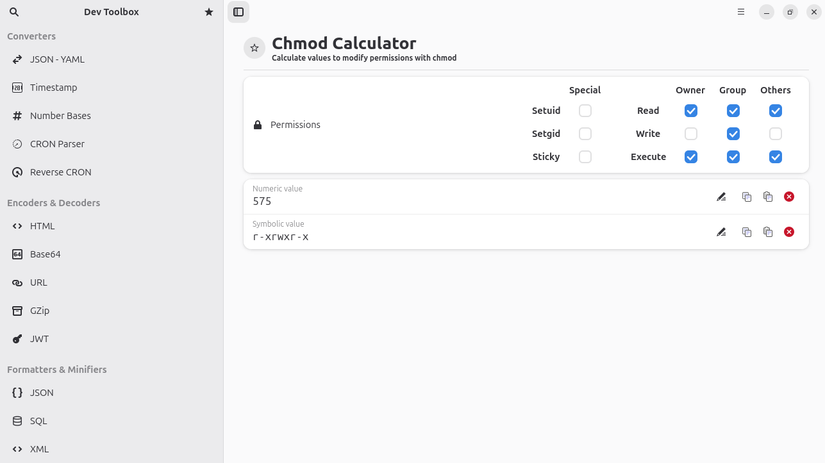Paste into the Numeric value field
This screenshot has width=825, height=463.
coord(768,197)
